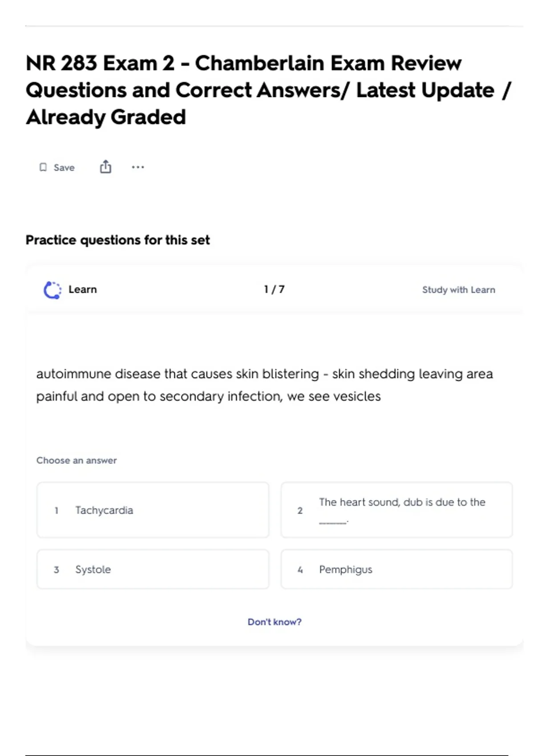Click the 1 / 7 question counter
Image resolution: width=534 pixels, height=756 pixels.
(274, 290)
